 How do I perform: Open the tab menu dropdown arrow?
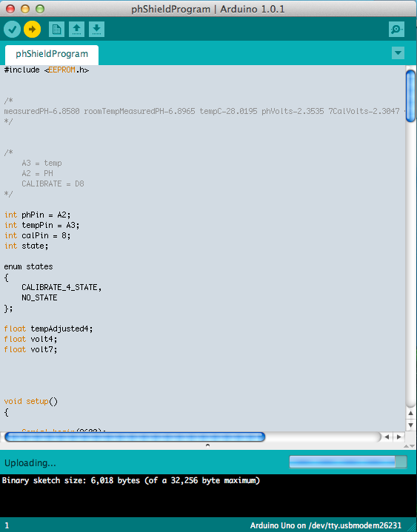pos(398,53)
